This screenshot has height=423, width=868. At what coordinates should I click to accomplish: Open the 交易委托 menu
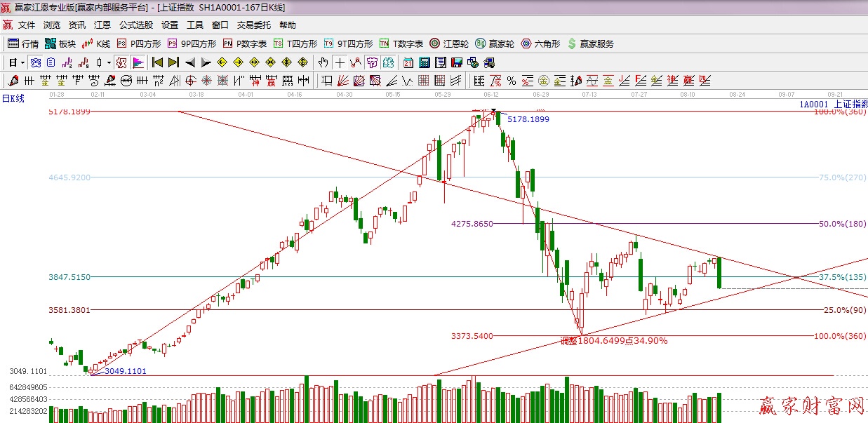tap(253, 25)
